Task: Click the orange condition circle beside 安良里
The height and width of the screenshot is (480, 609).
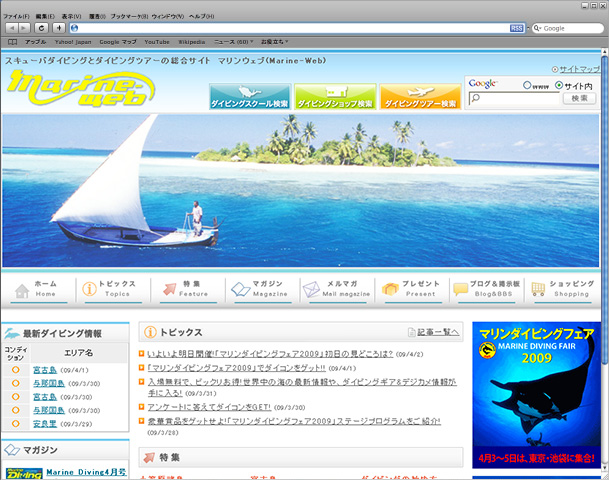Action: pos(16,423)
